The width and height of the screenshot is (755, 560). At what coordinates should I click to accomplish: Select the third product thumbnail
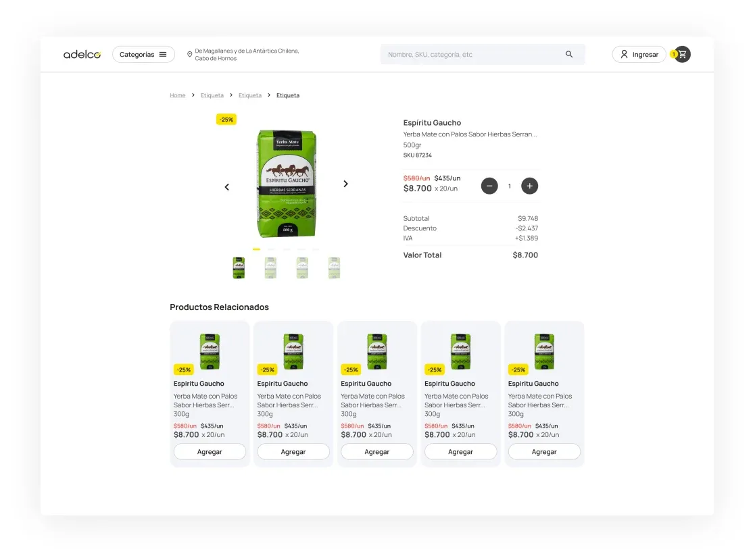coord(302,268)
